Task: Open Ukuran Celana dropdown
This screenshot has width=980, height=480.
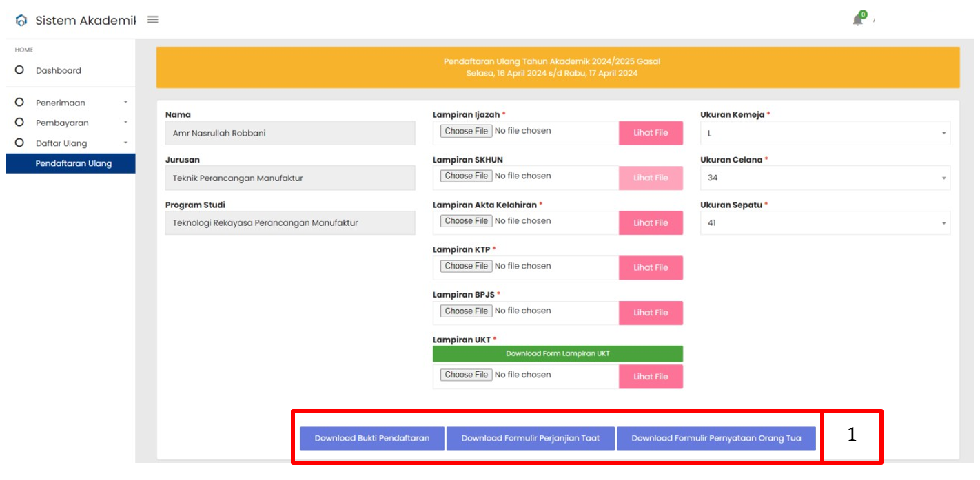Action: pyautogui.click(x=825, y=178)
